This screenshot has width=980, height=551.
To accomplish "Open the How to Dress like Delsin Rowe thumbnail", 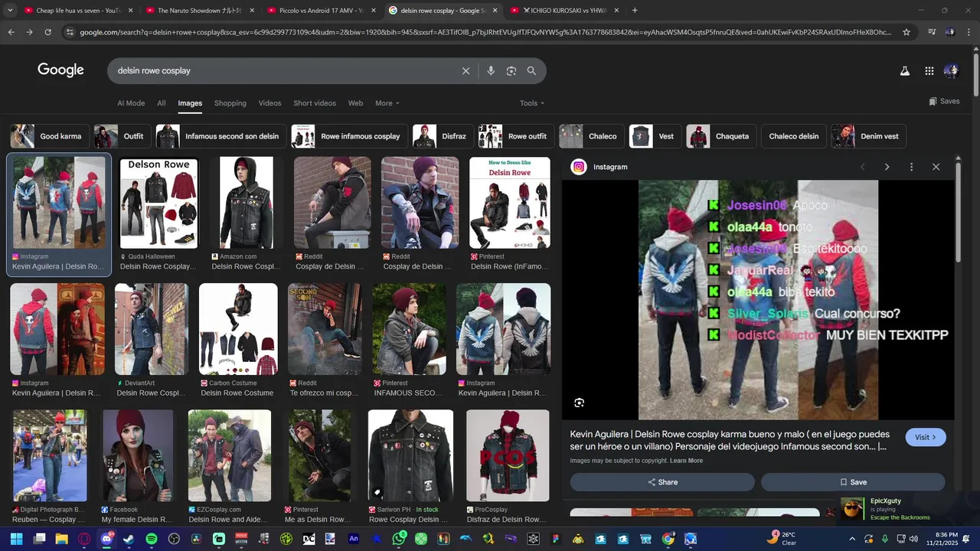I will click(510, 203).
